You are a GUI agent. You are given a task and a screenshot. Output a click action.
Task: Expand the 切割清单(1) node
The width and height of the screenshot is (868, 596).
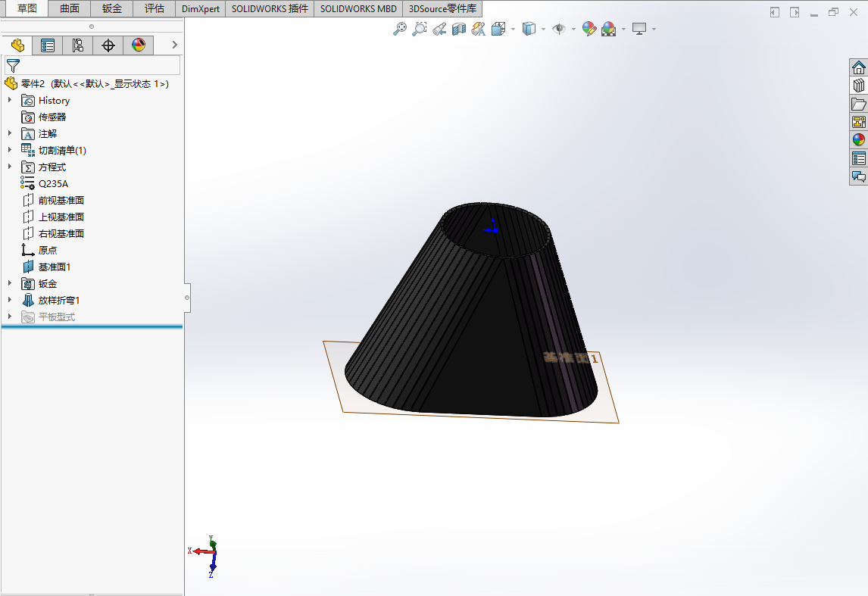[9, 150]
